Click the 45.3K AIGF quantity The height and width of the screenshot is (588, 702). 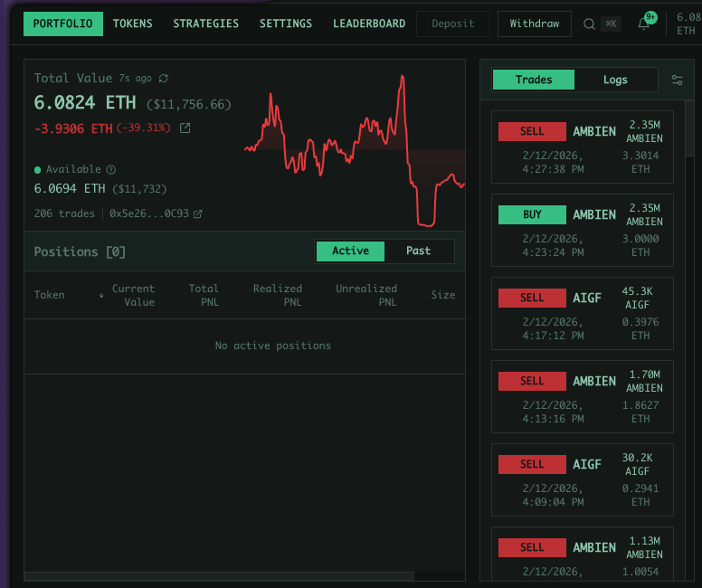[x=637, y=298]
